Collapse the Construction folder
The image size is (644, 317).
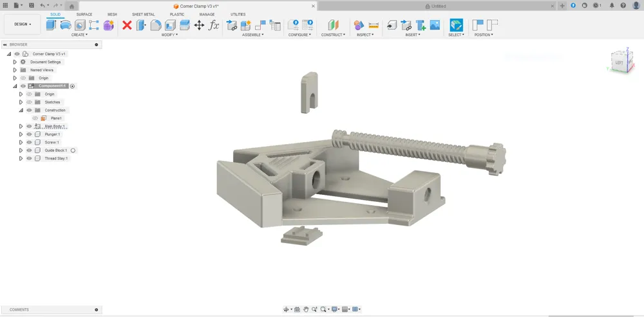pyautogui.click(x=21, y=111)
